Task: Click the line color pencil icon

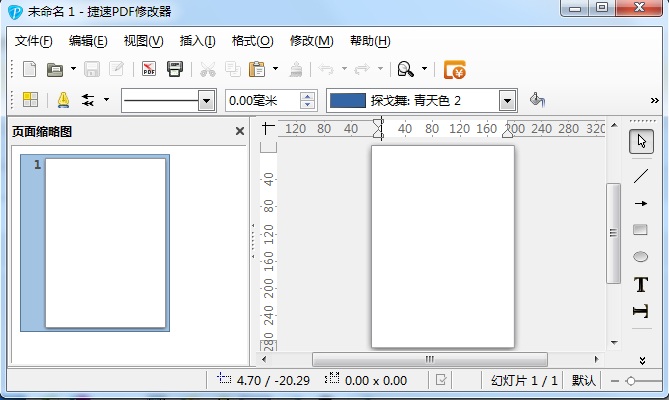Action: (x=63, y=100)
